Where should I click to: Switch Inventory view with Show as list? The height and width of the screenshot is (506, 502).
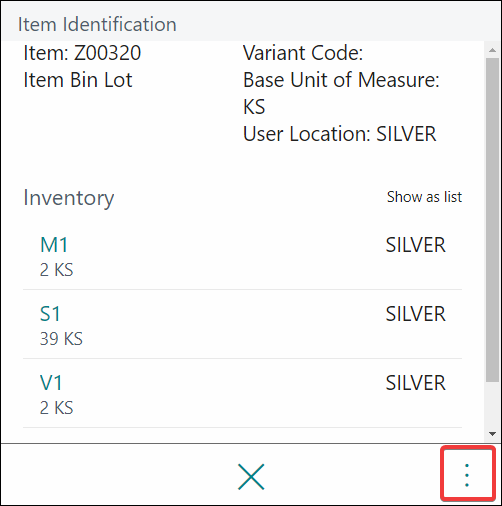pyautogui.click(x=424, y=197)
